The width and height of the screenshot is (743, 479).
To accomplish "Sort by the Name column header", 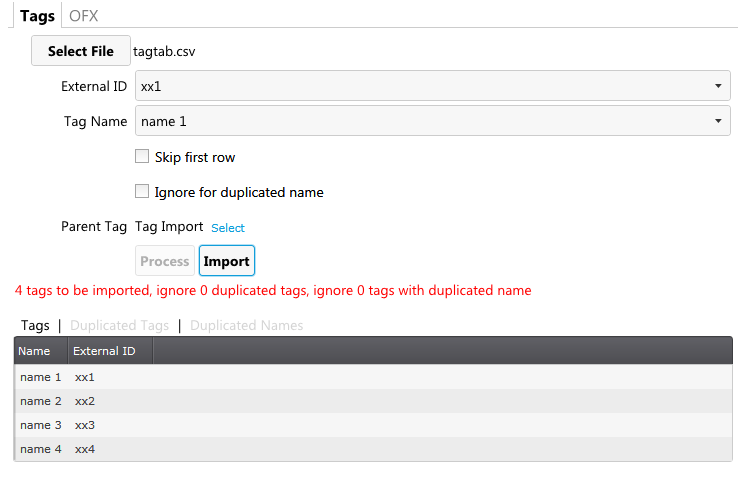I will tap(41, 351).
